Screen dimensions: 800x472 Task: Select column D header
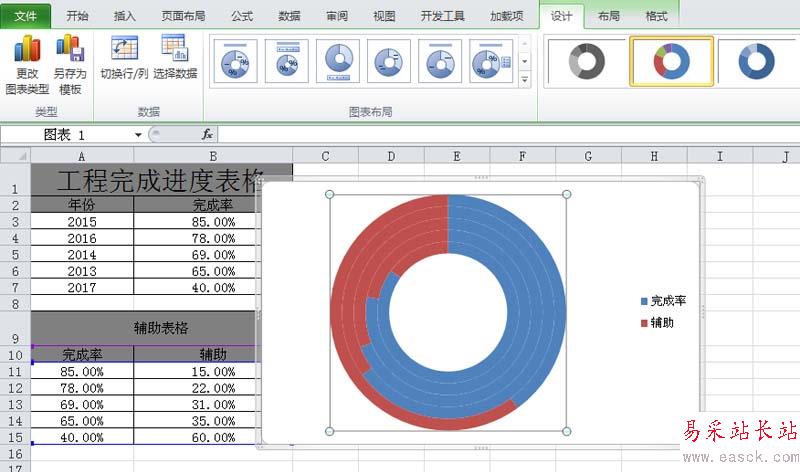391,156
